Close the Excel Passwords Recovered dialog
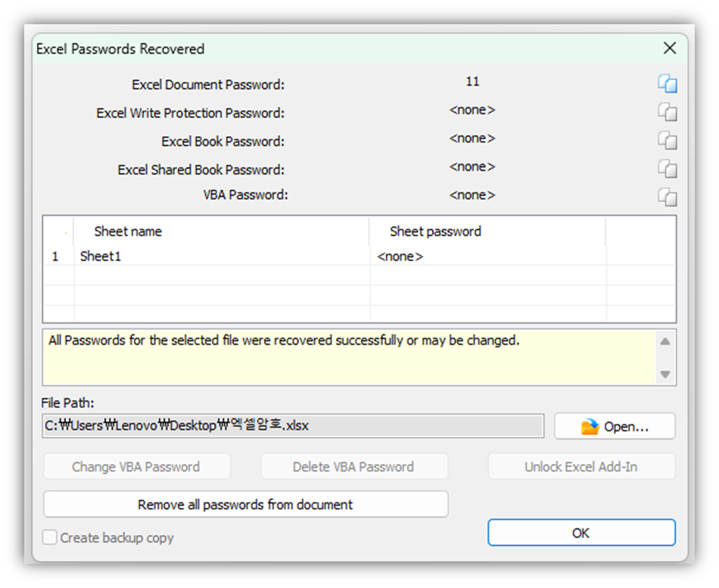Viewport: 719px width, 588px height. click(669, 48)
